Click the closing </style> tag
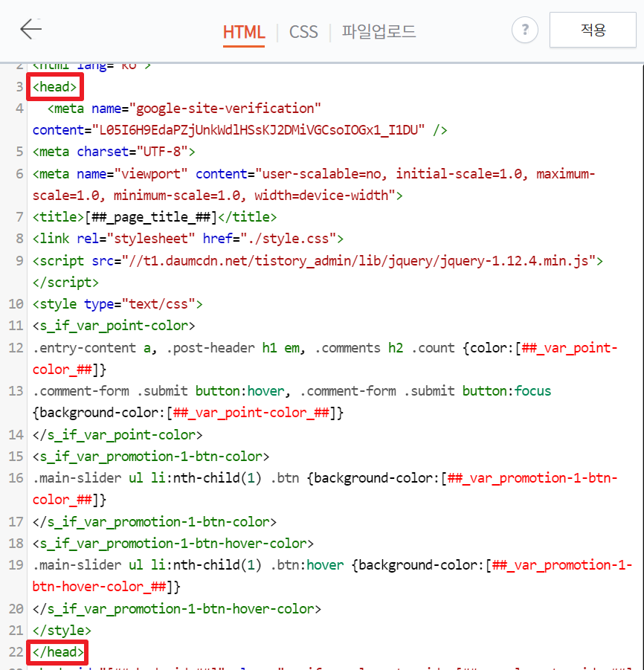644x670 pixels. [x=62, y=631]
